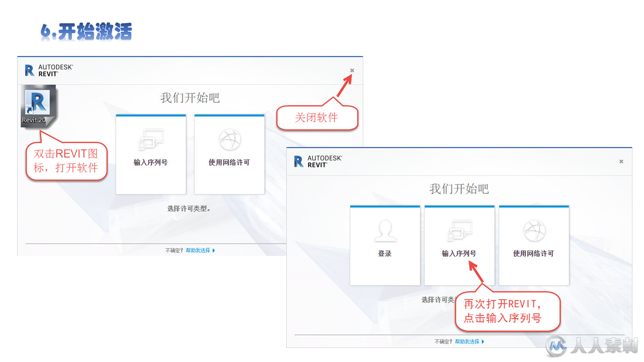Open the Revit 20 desktop shortcut icon
The width and height of the screenshot is (644, 362).
coord(39,106)
